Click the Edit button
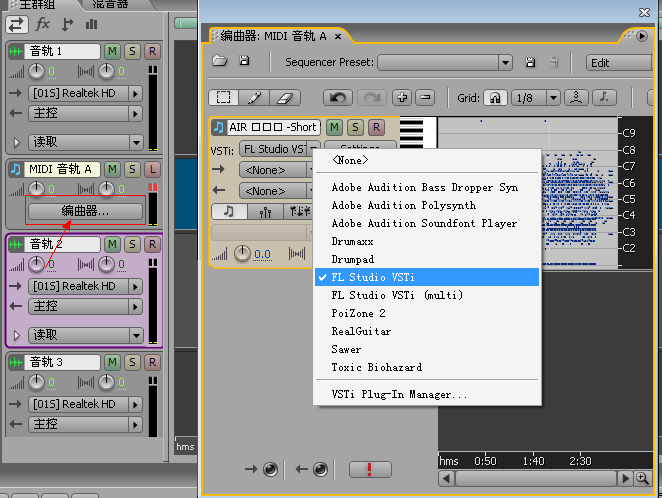Viewport: 662px width, 498px height. [619, 63]
